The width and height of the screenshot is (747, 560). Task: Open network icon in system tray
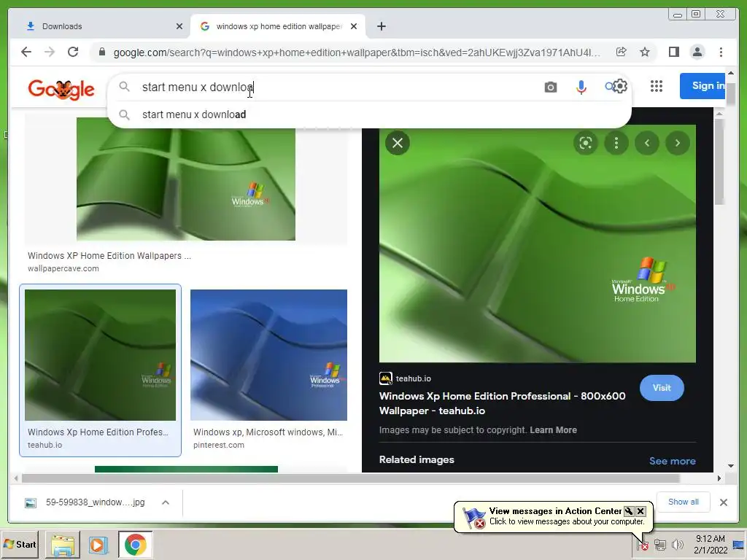[659, 544]
